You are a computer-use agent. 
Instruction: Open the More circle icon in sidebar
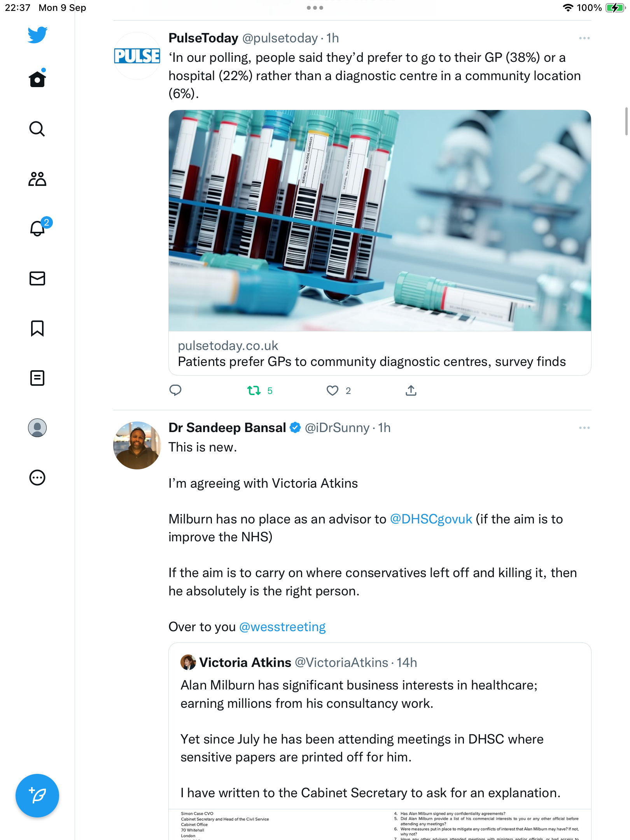click(x=37, y=478)
